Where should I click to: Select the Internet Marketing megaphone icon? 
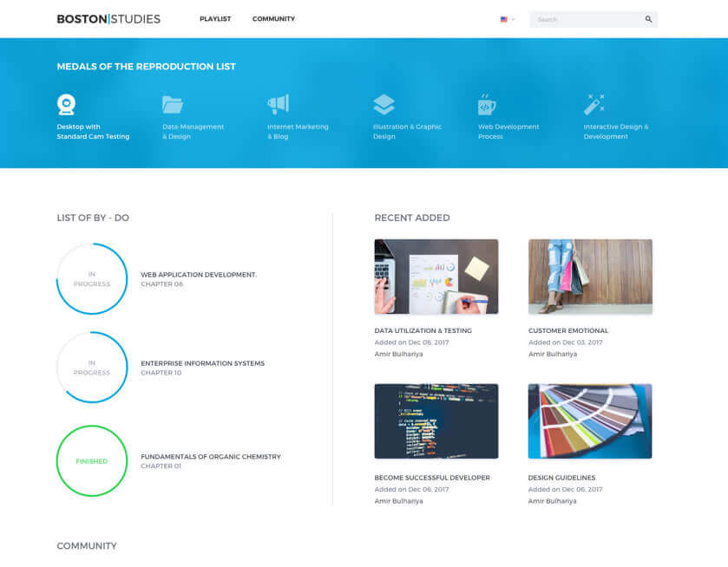point(279,104)
